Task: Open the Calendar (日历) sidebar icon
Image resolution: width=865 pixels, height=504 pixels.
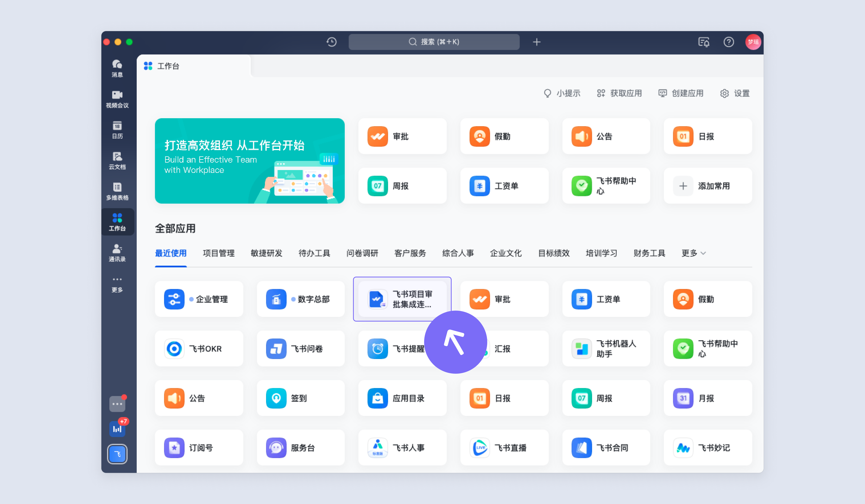Action: (x=117, y=130)
